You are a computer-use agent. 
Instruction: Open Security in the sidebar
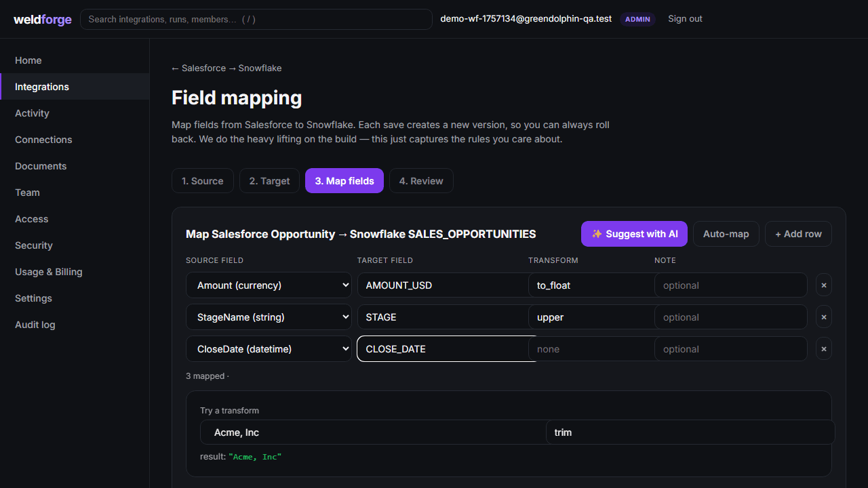pos(75,245)
